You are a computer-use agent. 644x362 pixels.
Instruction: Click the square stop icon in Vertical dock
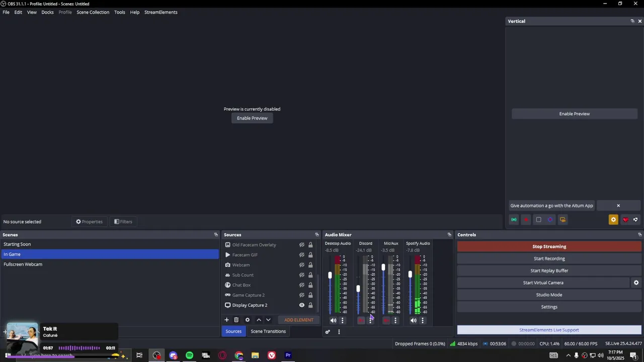(x=538, y=220)
